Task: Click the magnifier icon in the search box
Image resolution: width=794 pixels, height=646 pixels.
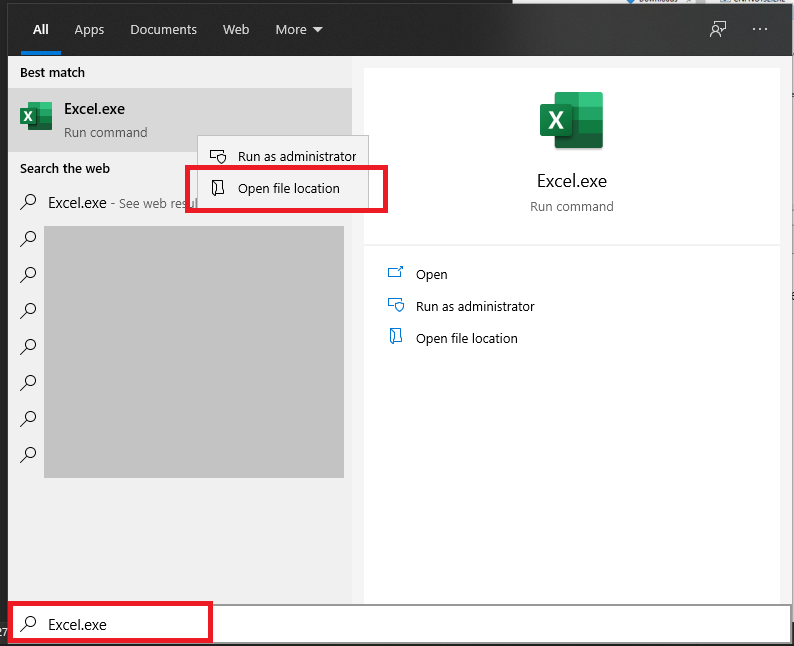Action: pyautogui.click(x=28, y=624)
